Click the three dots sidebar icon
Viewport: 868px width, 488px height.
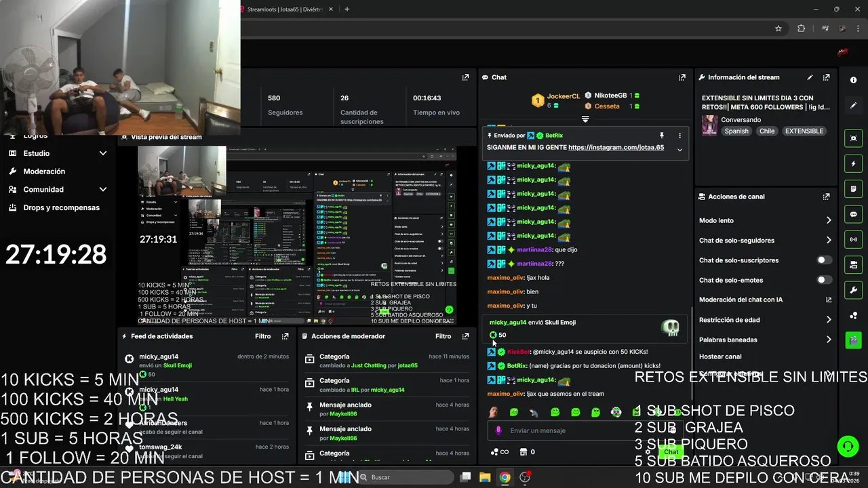tap(853, 315)
